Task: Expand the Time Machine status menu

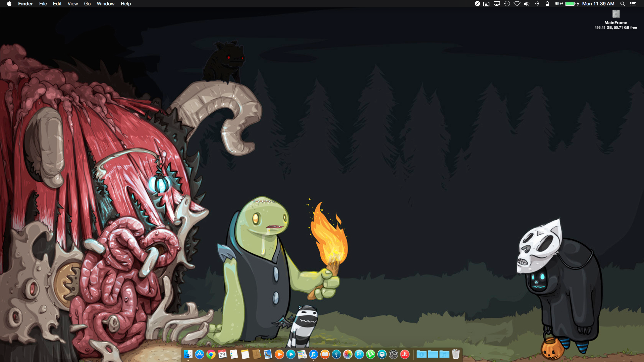Action: click(507, 4)
